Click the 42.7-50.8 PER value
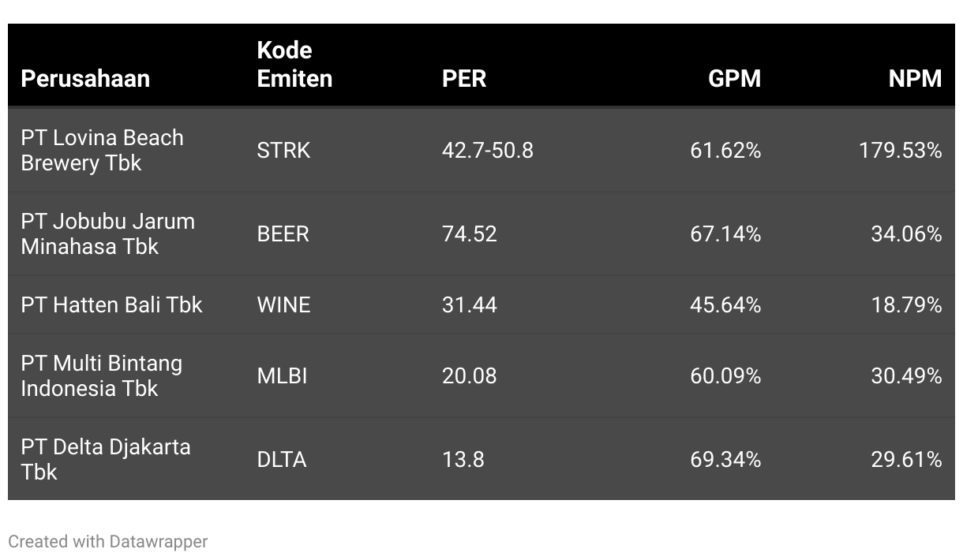The height and width of the screenshot is (560, 963). pos(487,150)
